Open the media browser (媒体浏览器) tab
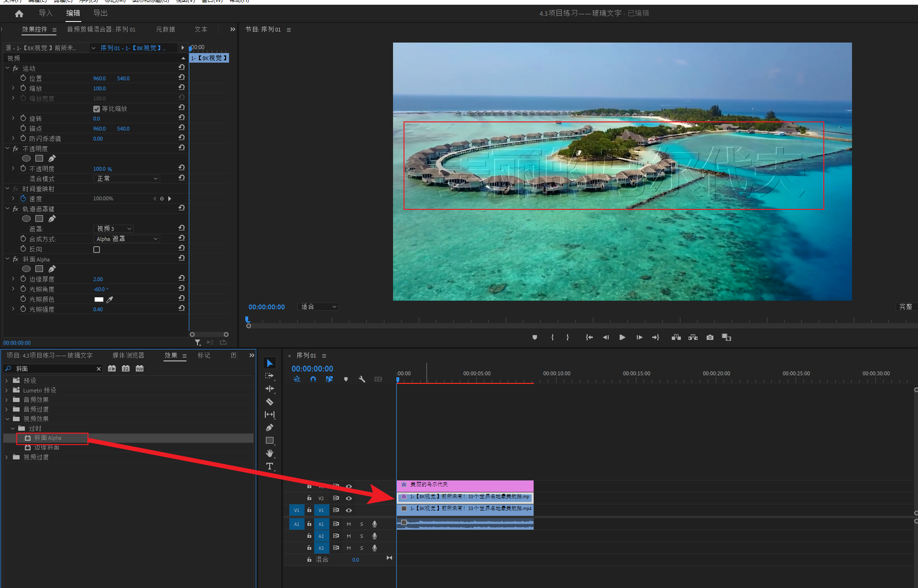Image resolution: width=918 pixels, height=588 pixels. pos(128,356)
